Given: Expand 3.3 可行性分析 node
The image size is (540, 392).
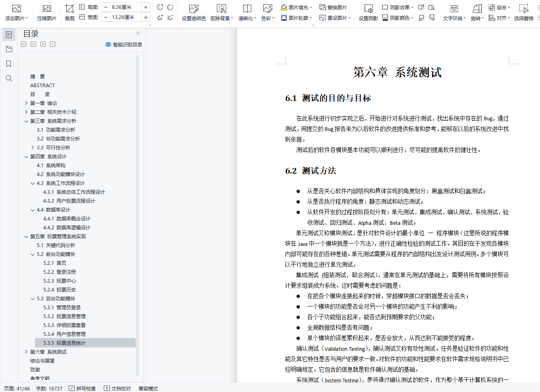Looking at the screenshot, I should (33, 147).
